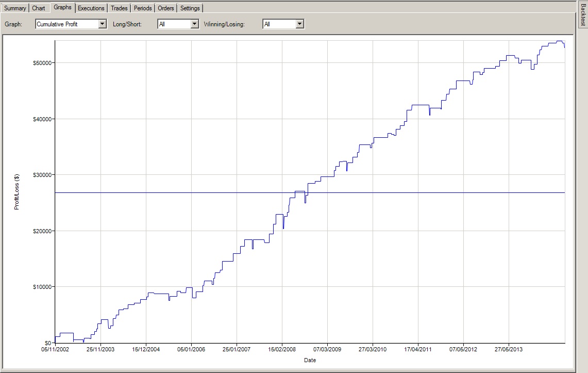Image resolution: width=588 pixels, height=373 pixels.
Task: Click the 25/11/2003 date axis label
Action: tap(100, 349)
